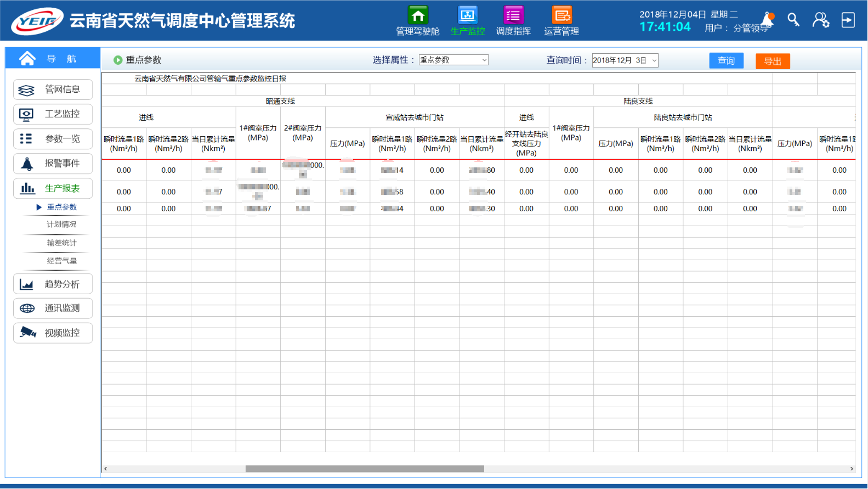Click the horizontal scrollbar thumb

pyautogui.click(x=365, y=469)
